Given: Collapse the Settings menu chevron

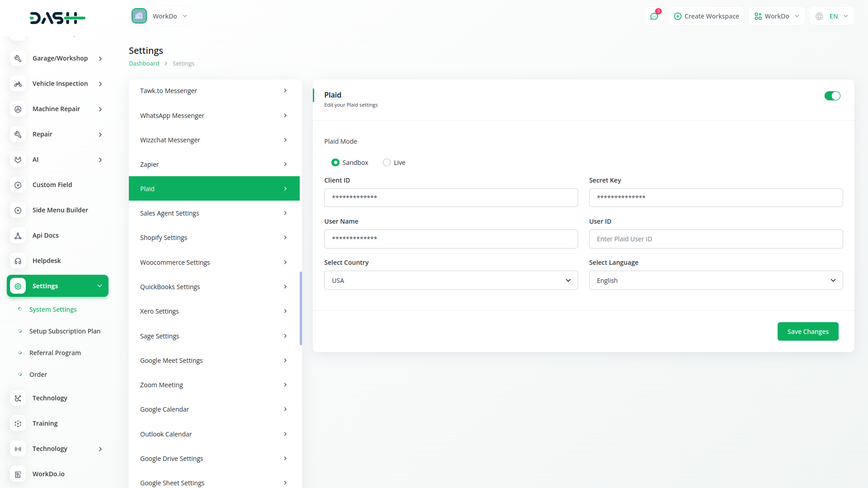Looking at the screenshot, I should [x=100, y=286].
